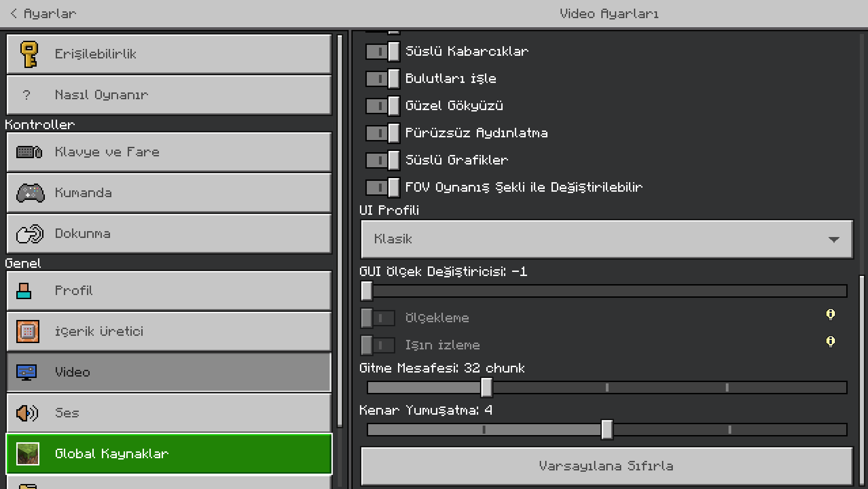
Task: Open the Profil settings section
Action: point(169,291)
